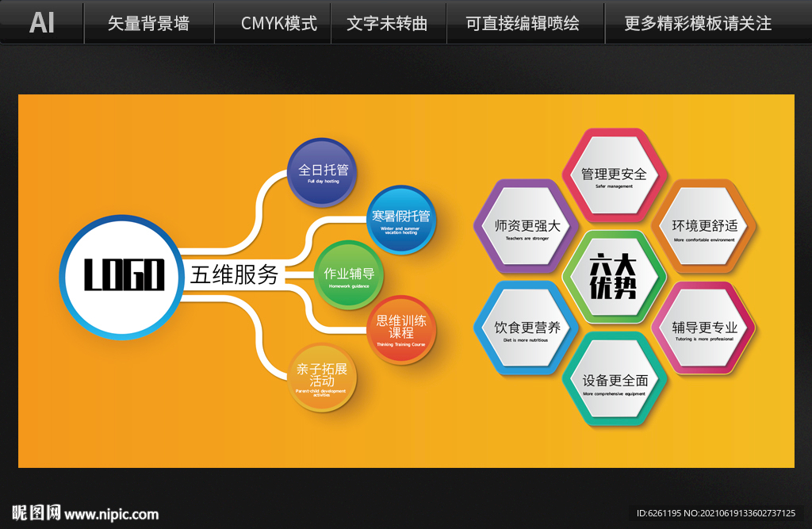Click the 思维训练课程 red circle

point(401,330)
